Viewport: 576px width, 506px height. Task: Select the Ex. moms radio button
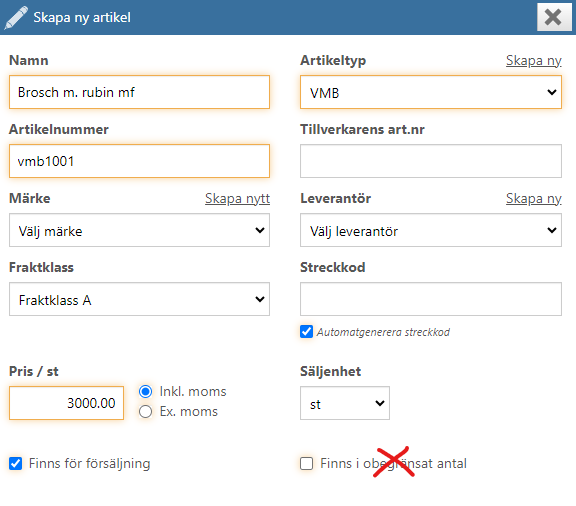point(145,412)
